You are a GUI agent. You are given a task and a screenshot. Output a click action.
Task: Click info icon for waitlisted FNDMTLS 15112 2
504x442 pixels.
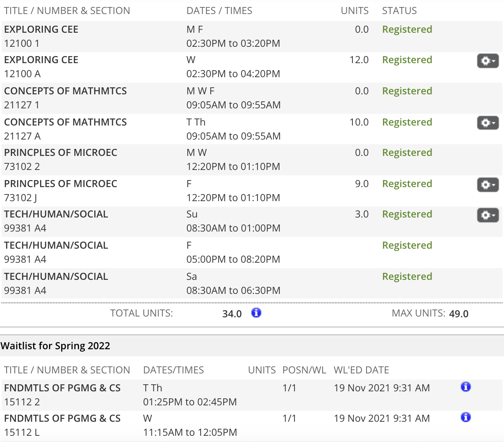[x=465, y=387]
